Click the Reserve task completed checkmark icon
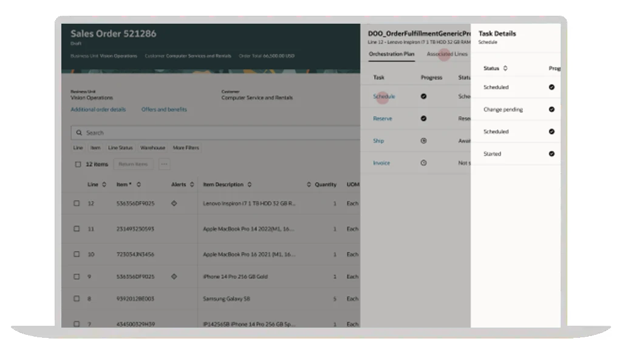This screenshot has height=364, width=622. point(423,118)
